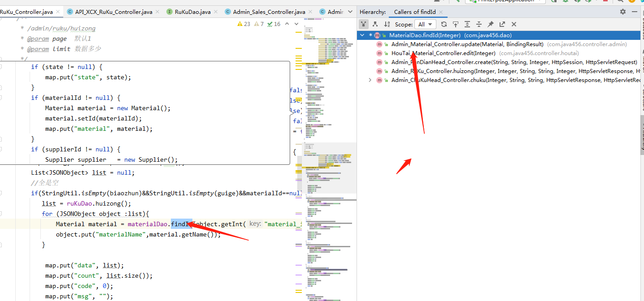Viewport: 644px width, 301px height.
Task: Select the MaterialDao.findId(Integer) row
Action: point(499,35)
